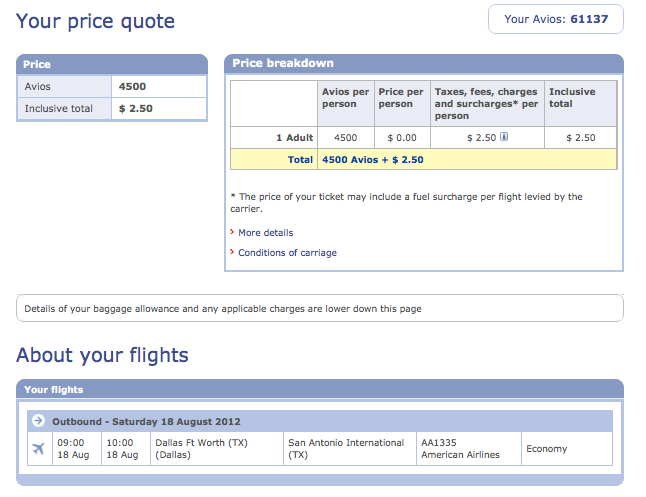The image size is (646, 497).
Task: Click the Your Avios 61137 balance box
Action: click(555, 19)
